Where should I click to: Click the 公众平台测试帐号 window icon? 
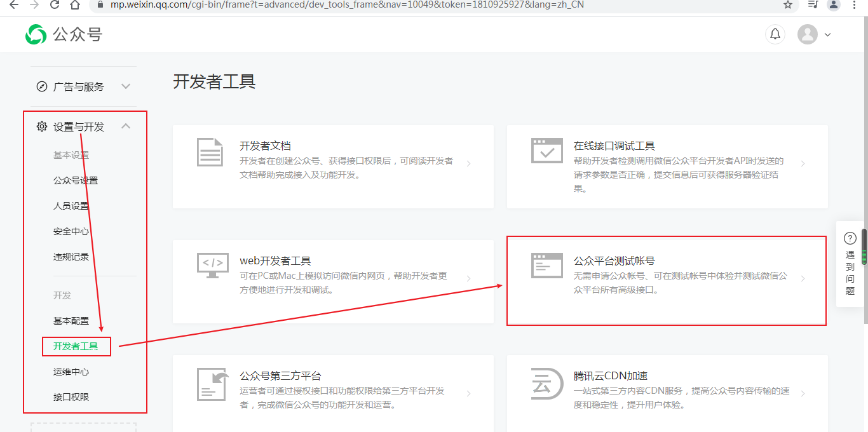[x=547, y=266]
